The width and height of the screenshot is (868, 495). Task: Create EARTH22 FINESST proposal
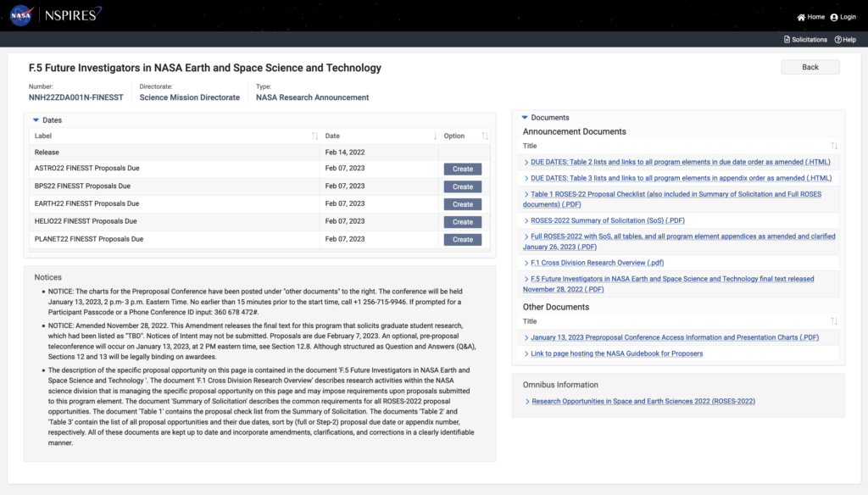(x=462, y=204)
